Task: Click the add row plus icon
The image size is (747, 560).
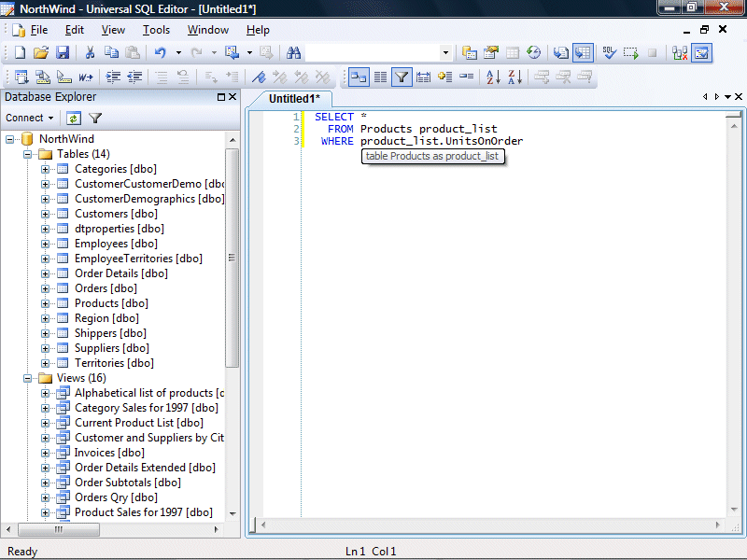Action: (x=444, y=77)
